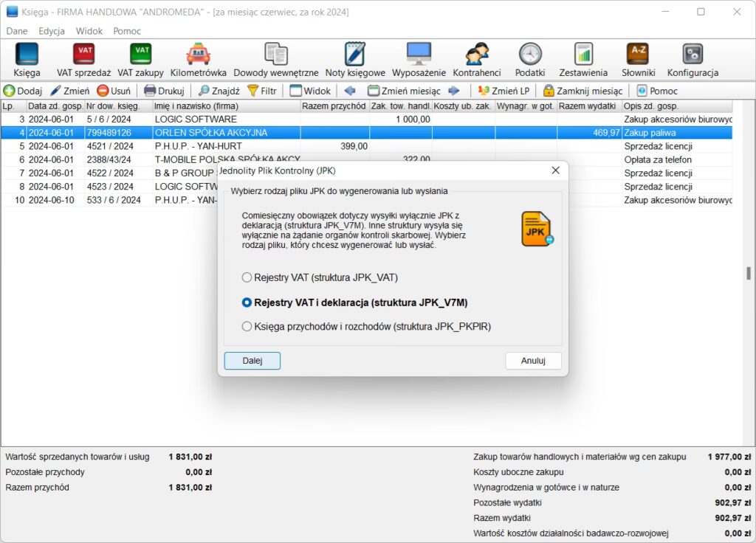Go to previous month with left arrow
Screen dimensions: 756x543
coord(351,91)
